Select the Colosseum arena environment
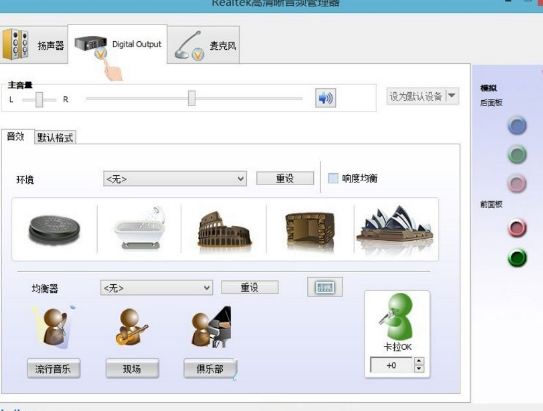The image size is (543, 411). tap(225, 230)
